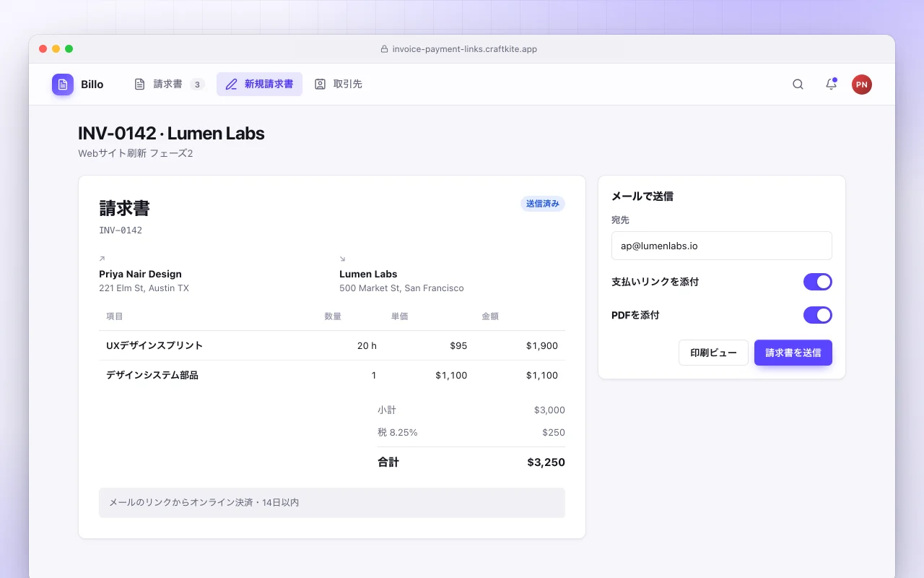Screen dimensions: 924x578
Task: Click the arrow icon above Lumen Labs address
Action: pyautogui.click(x=342, y=259)
